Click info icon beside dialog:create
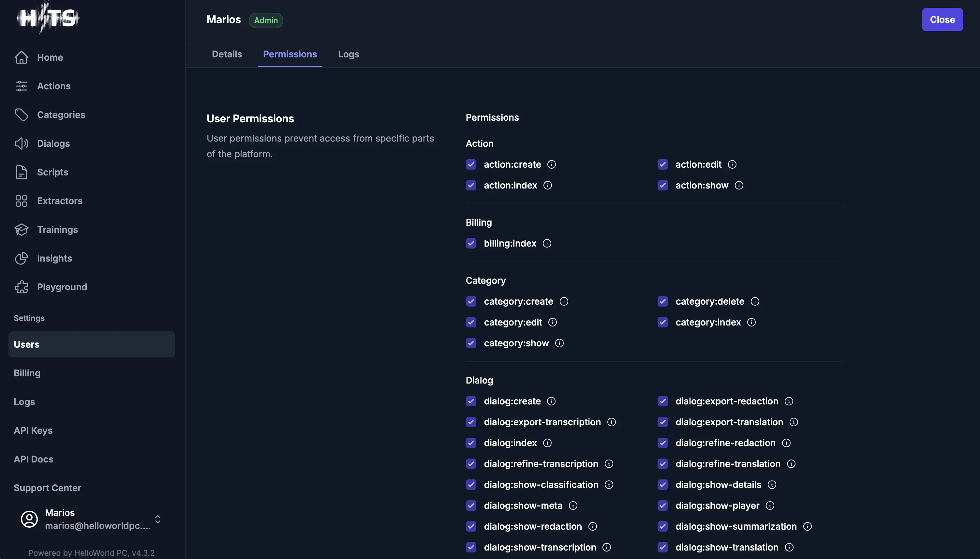980x559 pixels. [x=551, y=401]
